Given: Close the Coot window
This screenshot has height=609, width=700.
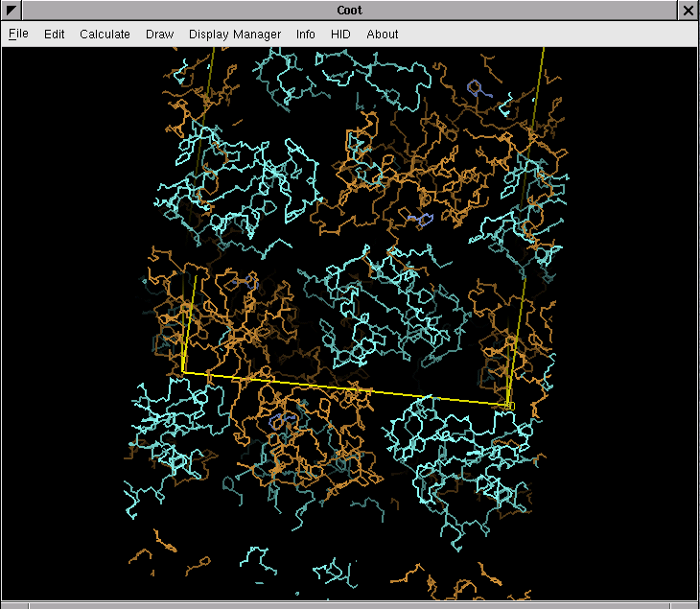Looking at the screenshot, I should pos(688,11).
